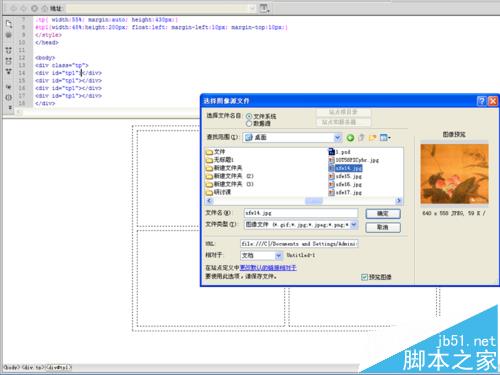Viewport: 500px width, 375px height.
Task: Click the body tag on line 12
Action: point(45,58)
